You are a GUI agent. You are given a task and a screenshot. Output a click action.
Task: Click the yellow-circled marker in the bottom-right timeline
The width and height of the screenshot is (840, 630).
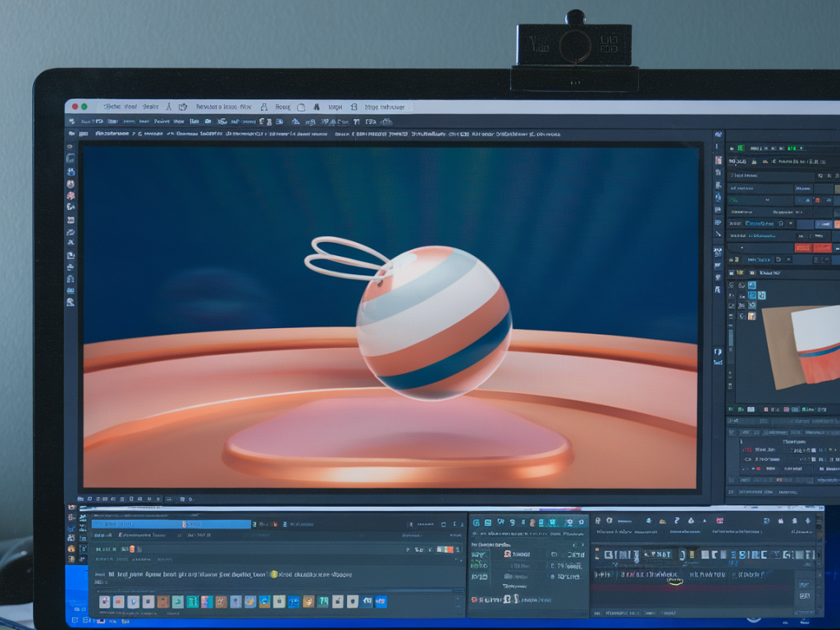675,582
